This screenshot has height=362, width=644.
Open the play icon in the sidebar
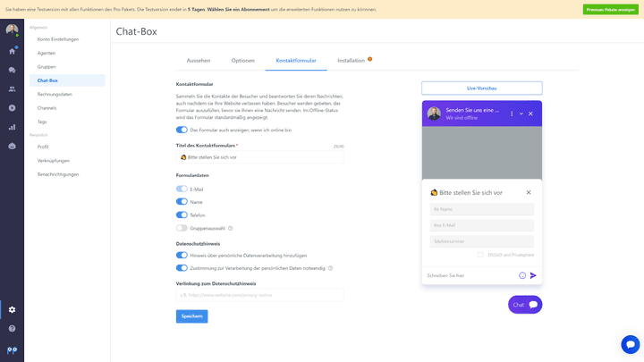click(x=12, y=108)
